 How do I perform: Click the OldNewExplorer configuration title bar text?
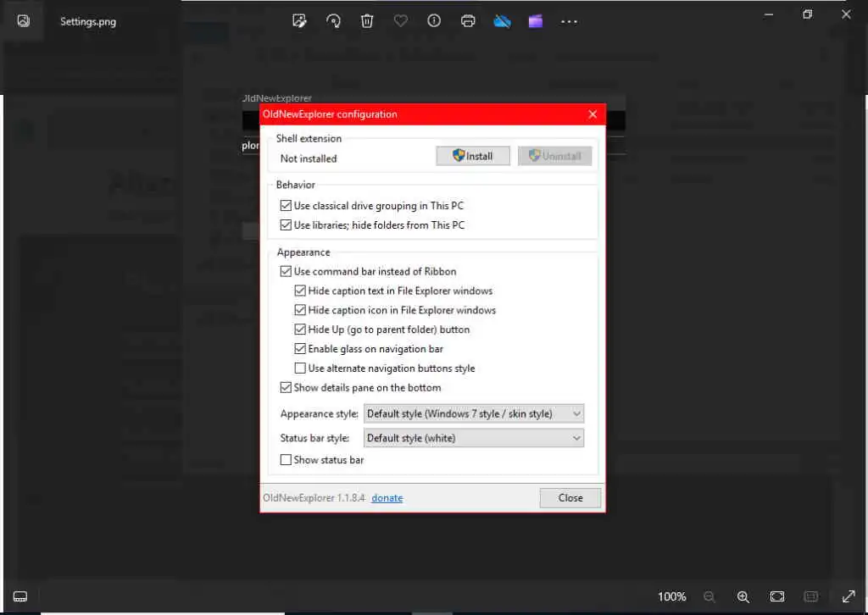click(x=330, y=114)
